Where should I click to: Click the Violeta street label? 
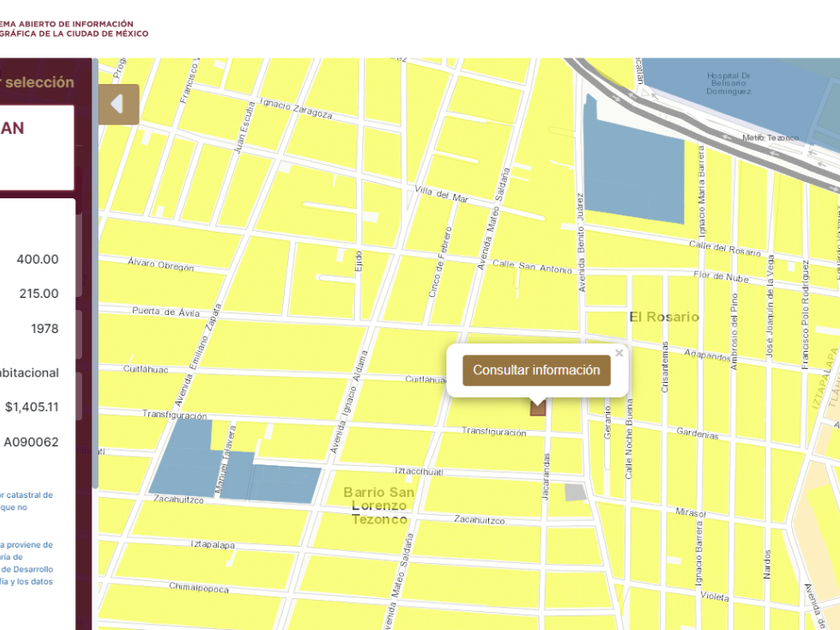tap(715, 596)
